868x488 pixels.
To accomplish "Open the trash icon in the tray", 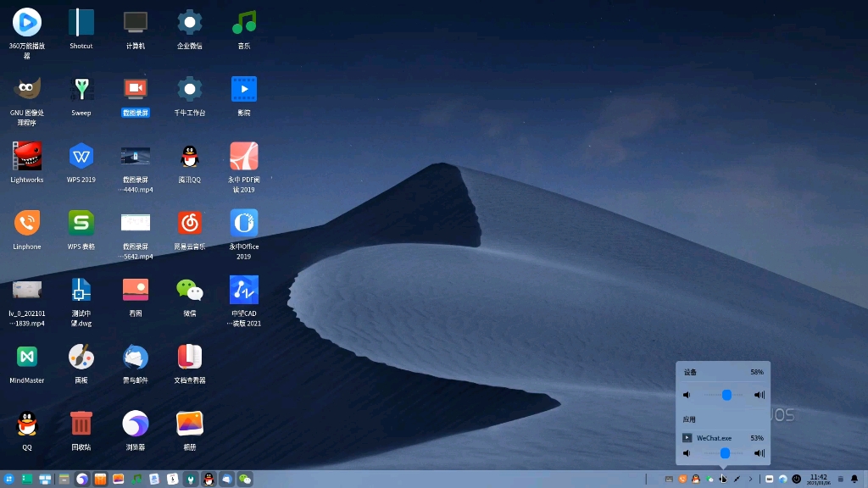I will click(840, 480).
